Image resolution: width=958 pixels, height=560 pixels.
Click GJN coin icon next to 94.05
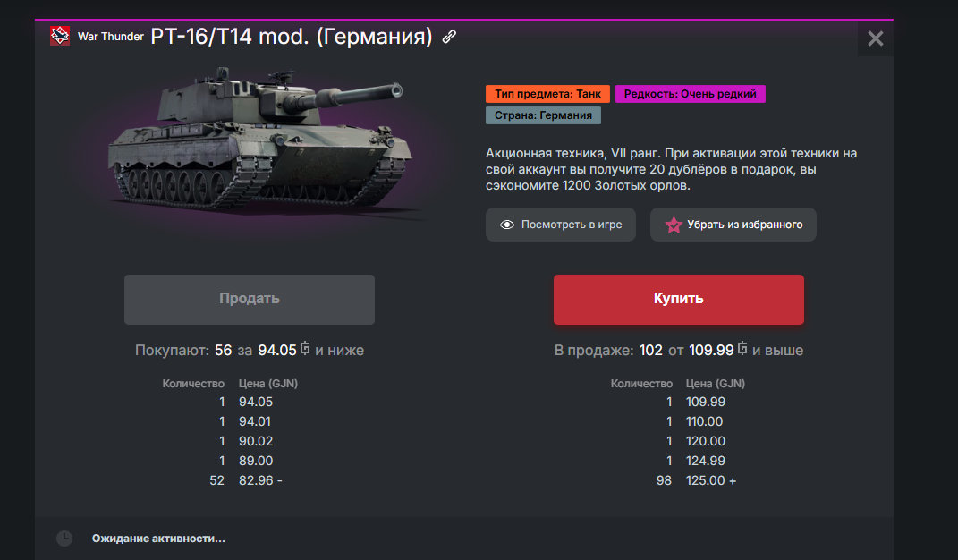coord(305,349)
